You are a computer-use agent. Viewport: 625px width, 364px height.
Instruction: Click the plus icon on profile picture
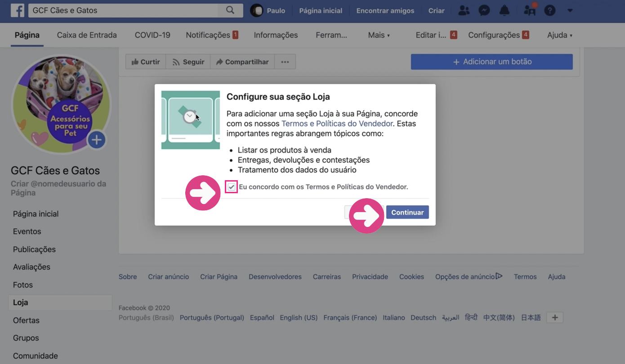click(96, 140)
